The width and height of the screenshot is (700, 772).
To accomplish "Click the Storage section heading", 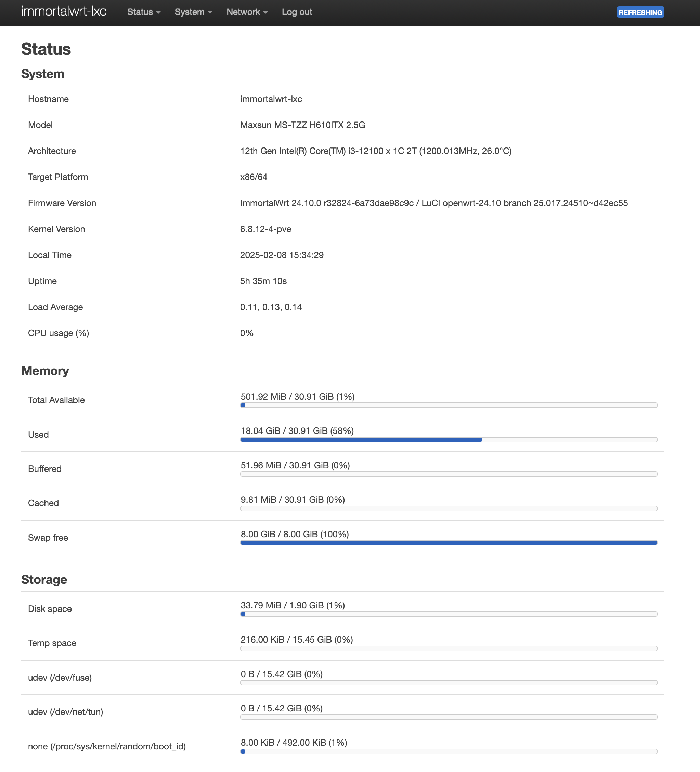I will coord(44,579).
